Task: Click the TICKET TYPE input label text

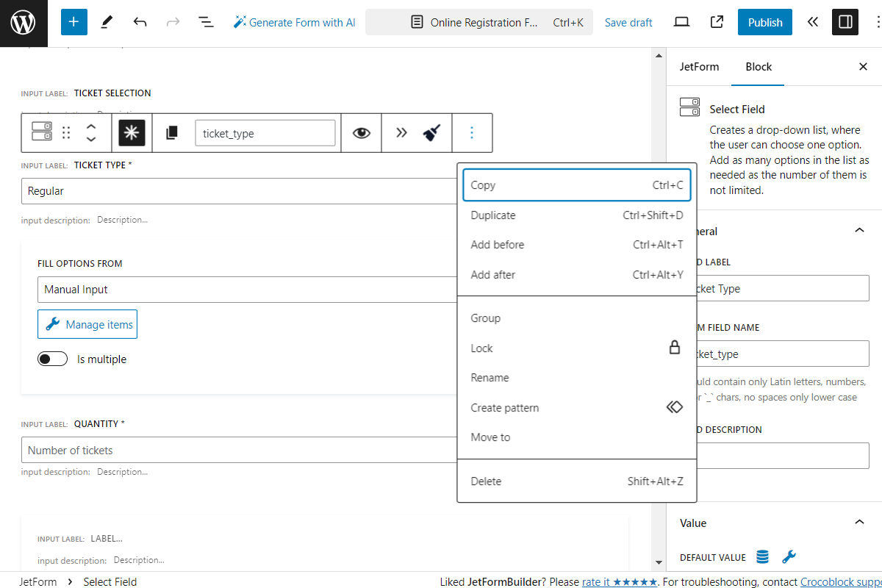Action: pyautogui.click(x=100, y=165)
